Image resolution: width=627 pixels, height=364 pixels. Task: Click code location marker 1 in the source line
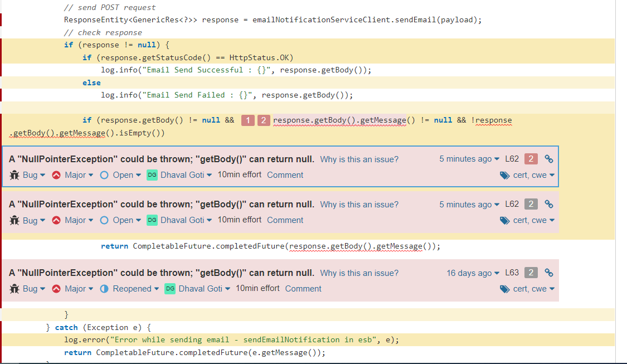248,120
